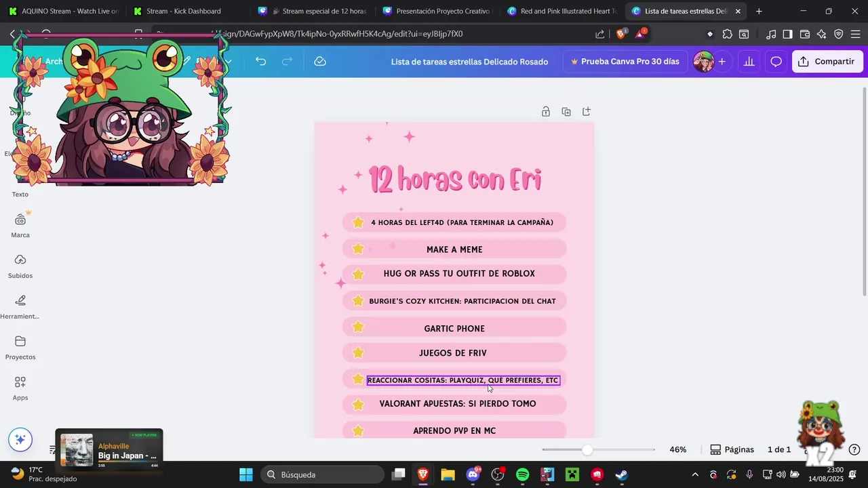Duplicate the page using the copy icon

(566, 112)
